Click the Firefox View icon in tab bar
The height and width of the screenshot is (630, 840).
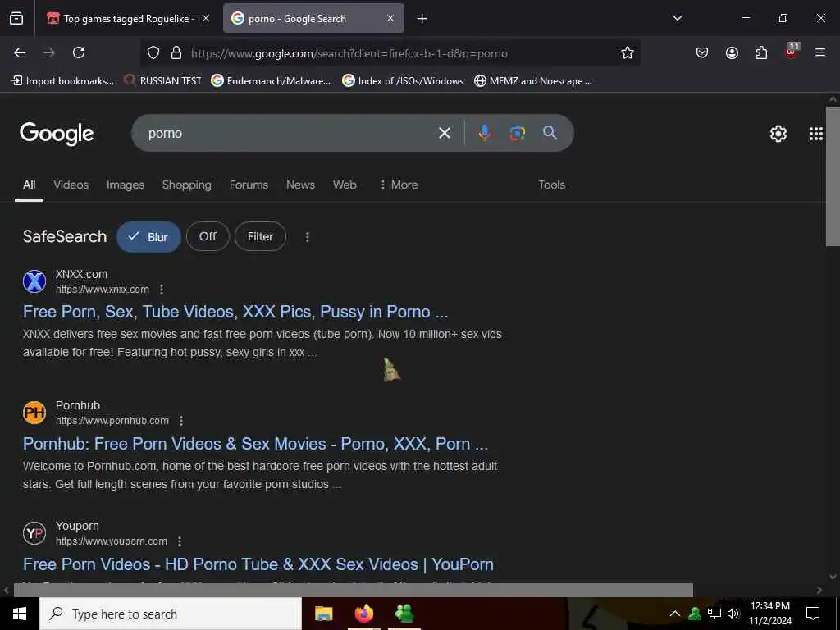[x=16, y=19]
